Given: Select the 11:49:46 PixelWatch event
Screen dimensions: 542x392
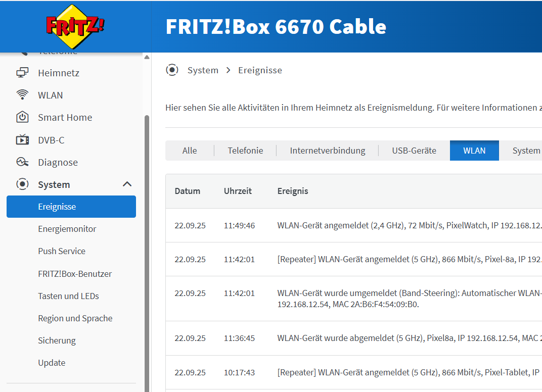Looking at the screenshot, I should (353, 225).
